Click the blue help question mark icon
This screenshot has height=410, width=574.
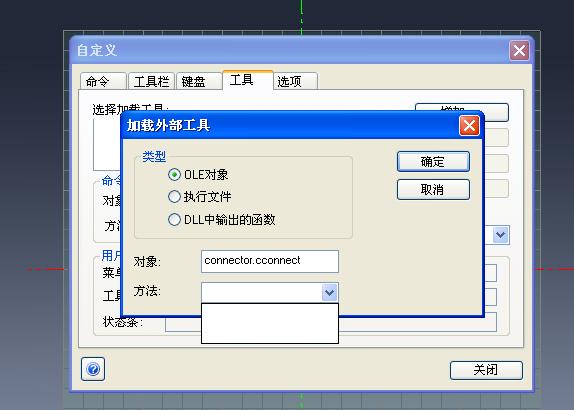(x=93, y=369)
